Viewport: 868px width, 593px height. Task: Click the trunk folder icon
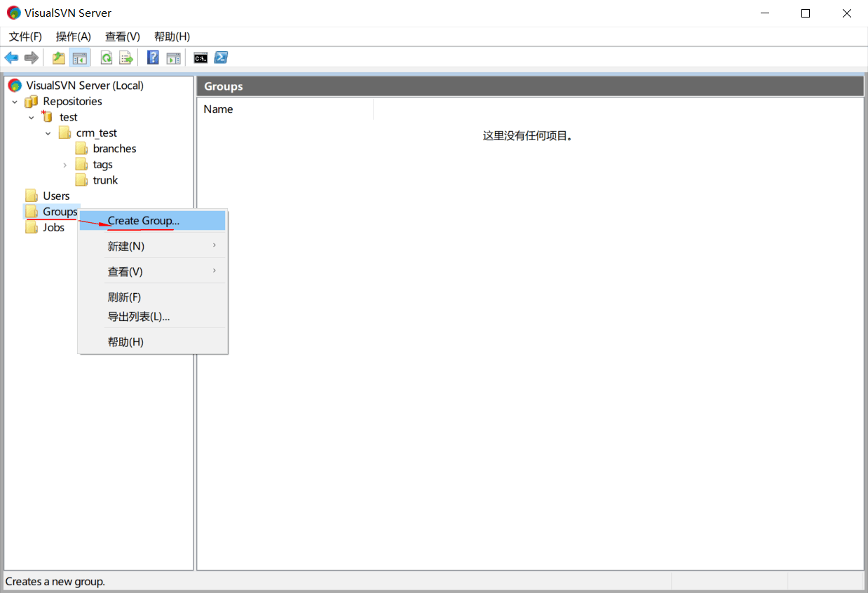pyautogui.click(x=81, y=180)
